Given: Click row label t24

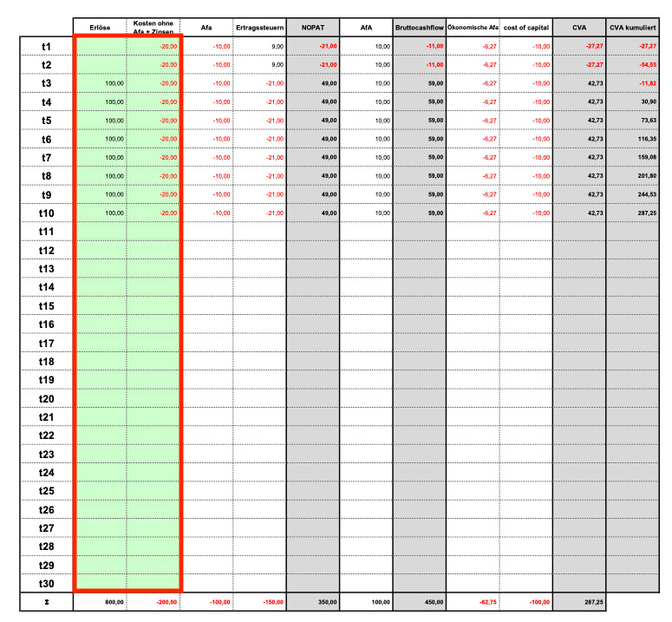Looking at the screenshot, I should pyautogui.click(x=46, y=473).
